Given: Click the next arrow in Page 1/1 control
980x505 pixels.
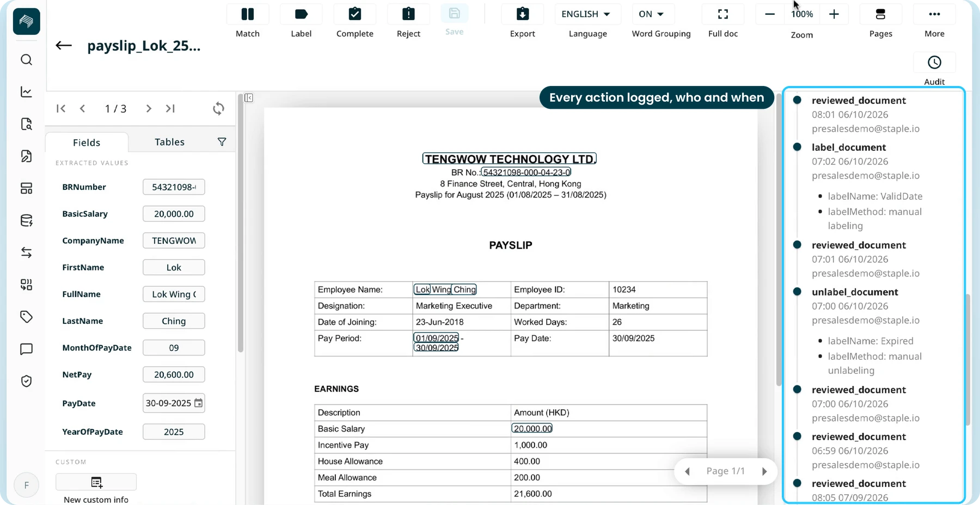Looking at the screenshot, I should pos(764,471).
